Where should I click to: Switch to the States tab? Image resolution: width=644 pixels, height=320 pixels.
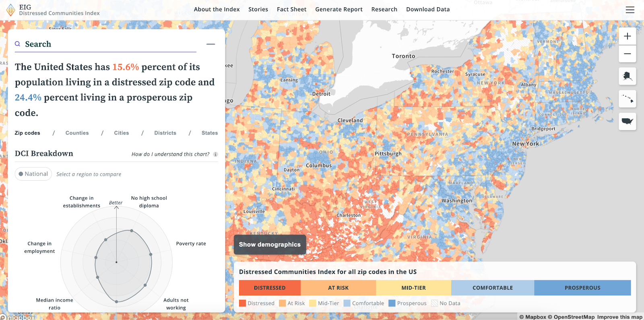pos(210,133)
